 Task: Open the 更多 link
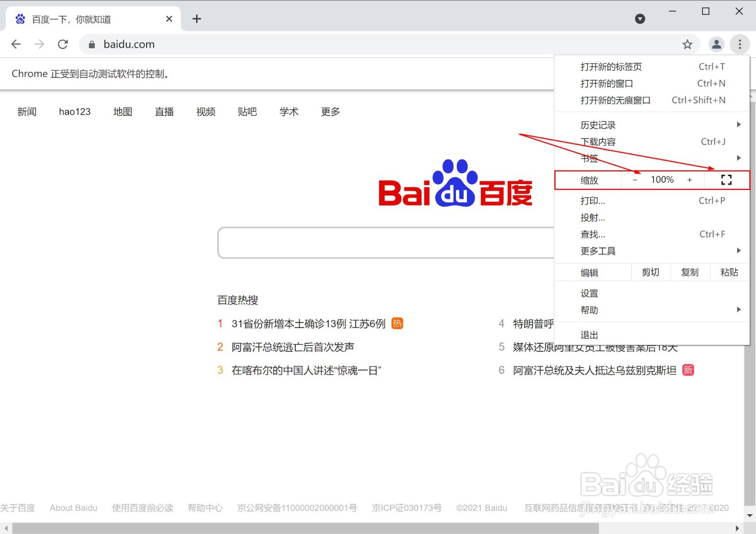tap(330, 112)
